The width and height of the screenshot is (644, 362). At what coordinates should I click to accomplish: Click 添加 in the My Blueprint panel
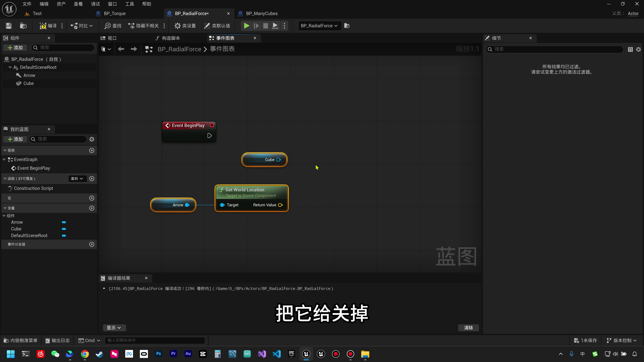tap(15, 139)
